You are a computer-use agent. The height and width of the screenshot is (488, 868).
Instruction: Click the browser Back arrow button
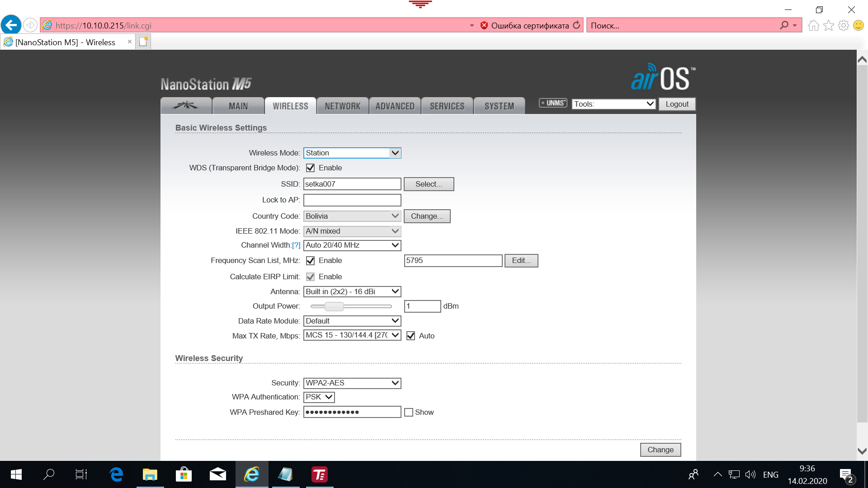(x=11, y=25)
